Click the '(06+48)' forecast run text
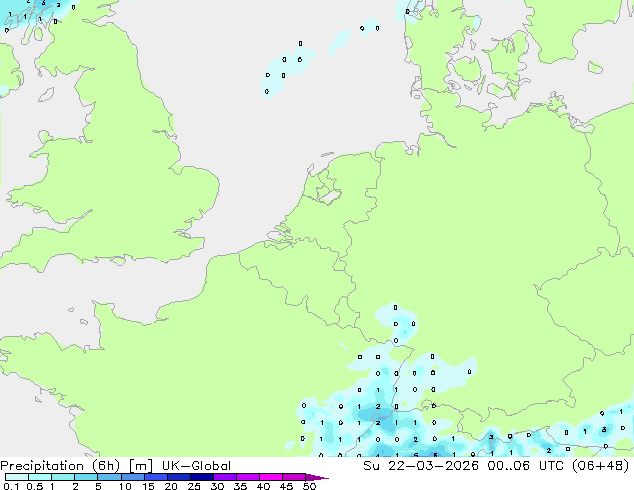 [601, 466]
